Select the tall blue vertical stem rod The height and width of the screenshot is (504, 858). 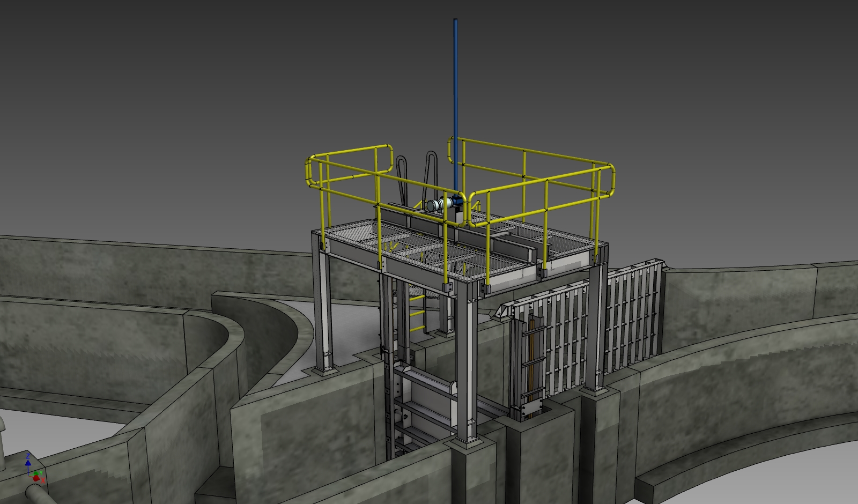click(456, 106)
